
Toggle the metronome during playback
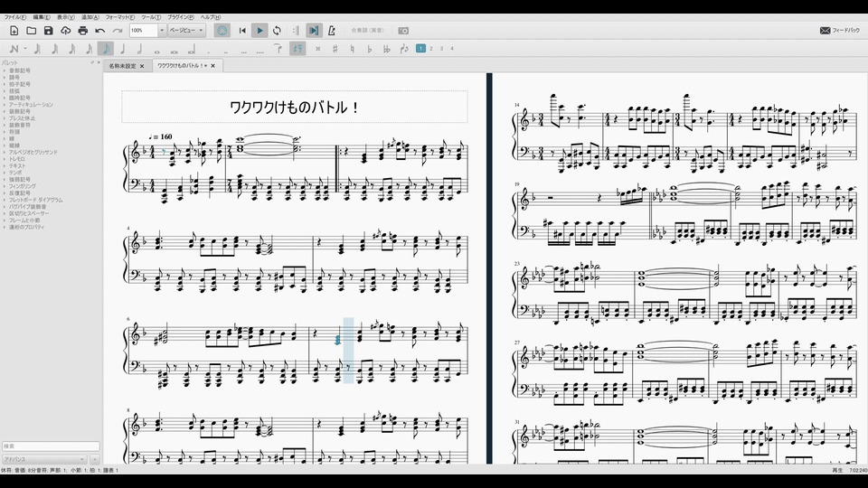click(x=332, y=31)
